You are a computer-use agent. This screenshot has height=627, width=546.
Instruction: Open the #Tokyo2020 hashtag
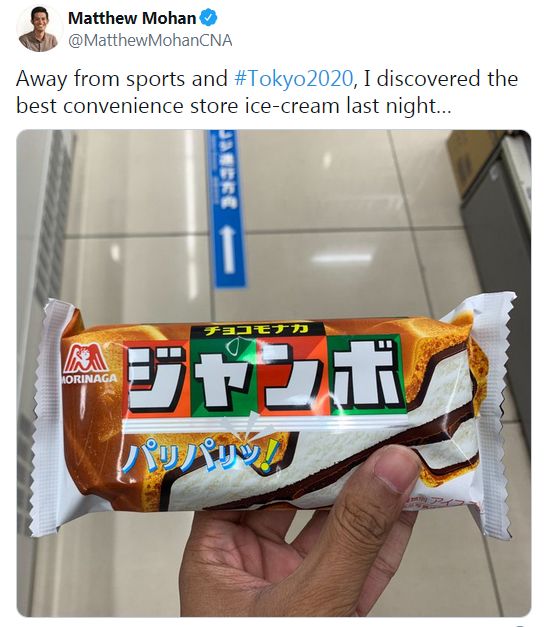coord(293,78)
